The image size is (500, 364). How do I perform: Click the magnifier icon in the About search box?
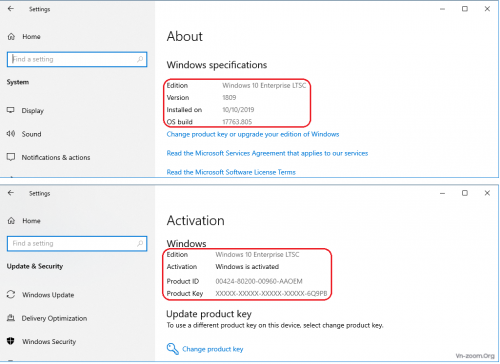pyautogui.click(x=140, y=59)
